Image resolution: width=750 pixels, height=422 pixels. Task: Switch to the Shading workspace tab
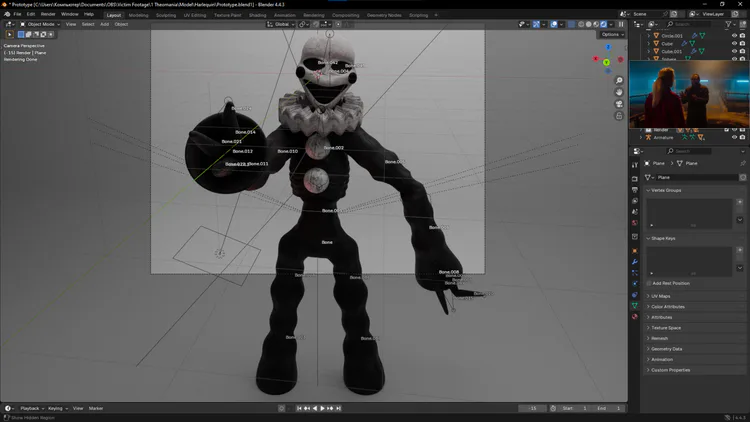(x=257, y=15)
